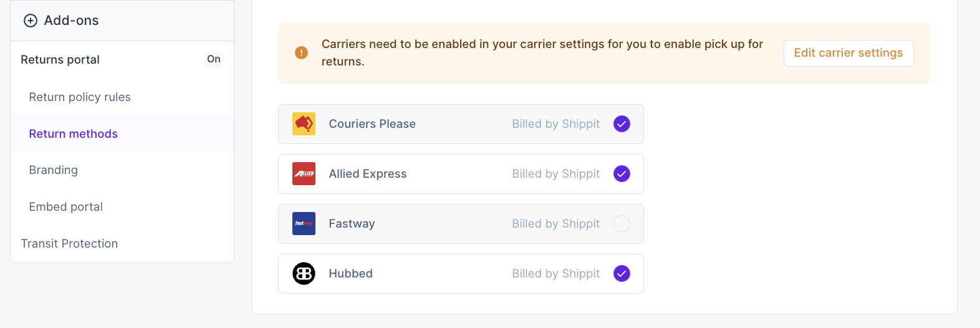Click the Couriers Please carrier logo
This screenshot has height=328, width=980.
tap(304, 124)
